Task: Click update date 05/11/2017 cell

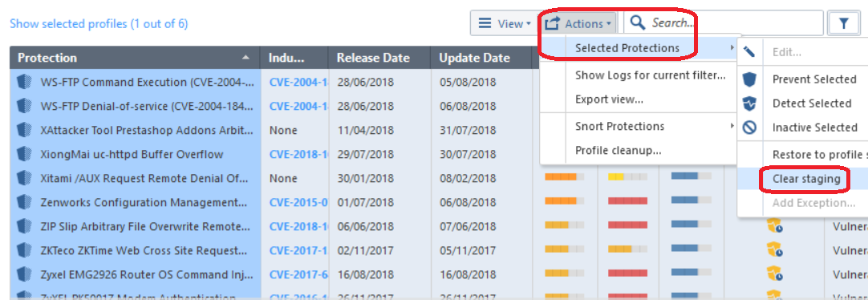Action: pos(467,251)
